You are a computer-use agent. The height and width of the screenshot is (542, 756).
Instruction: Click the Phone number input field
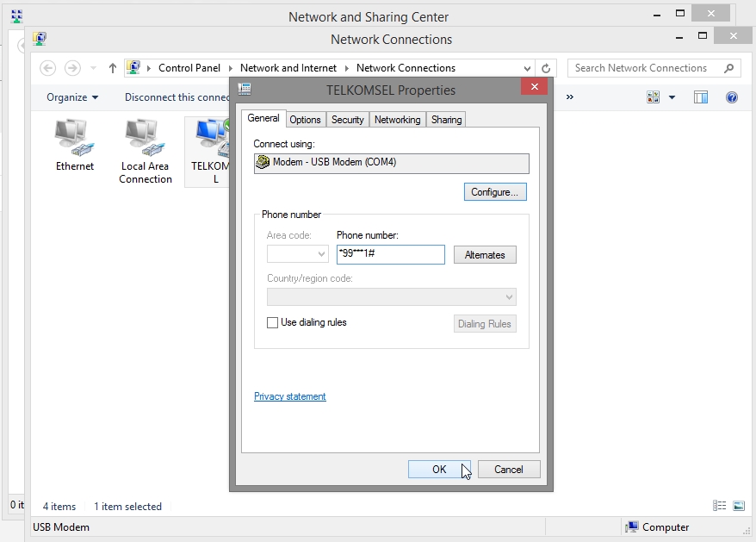coord(391,254)
